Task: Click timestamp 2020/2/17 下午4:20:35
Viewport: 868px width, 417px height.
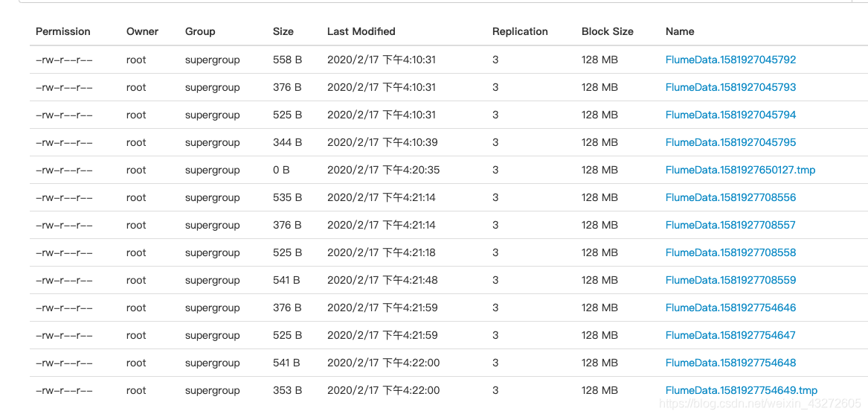Action: pyautogui.click(x=384, y=171)
